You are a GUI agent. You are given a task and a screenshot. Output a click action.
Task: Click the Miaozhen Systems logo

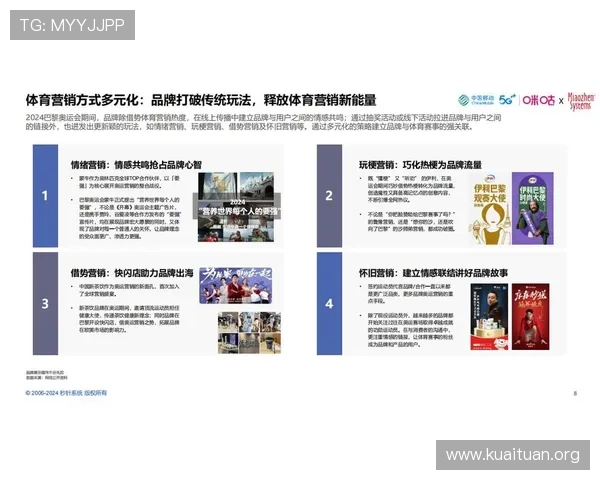pyautogui.click(x=581, y=101)
